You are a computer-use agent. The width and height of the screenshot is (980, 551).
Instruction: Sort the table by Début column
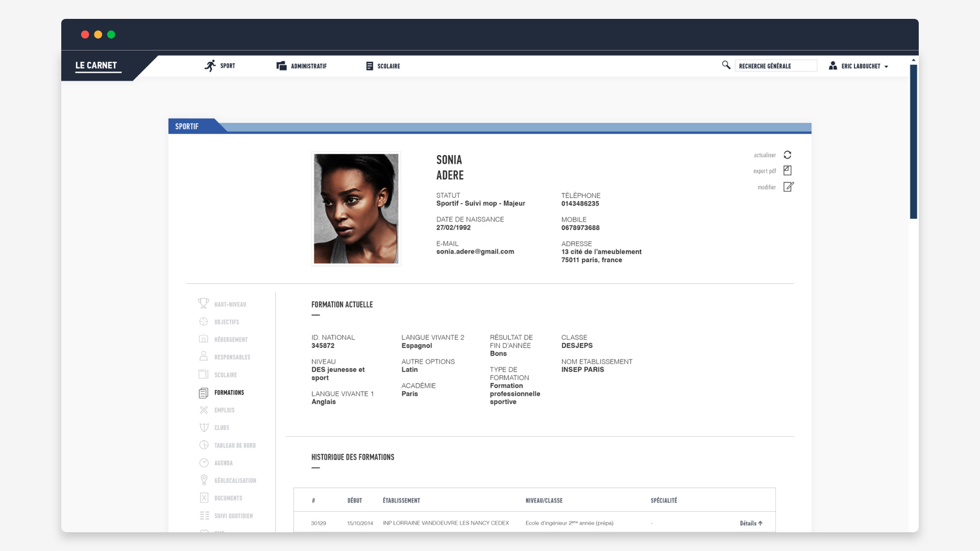(x=354, y=500)
